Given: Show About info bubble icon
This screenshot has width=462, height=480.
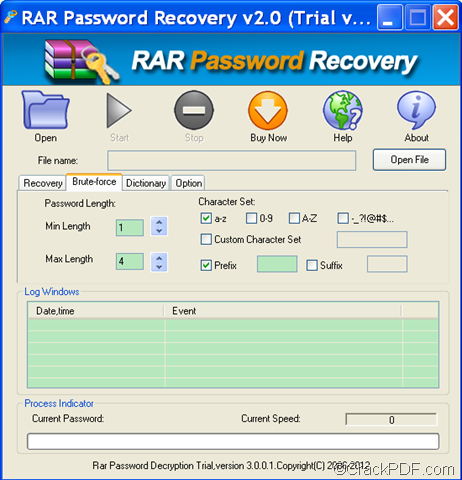Looking at the screenshot, I should [416, 110].
